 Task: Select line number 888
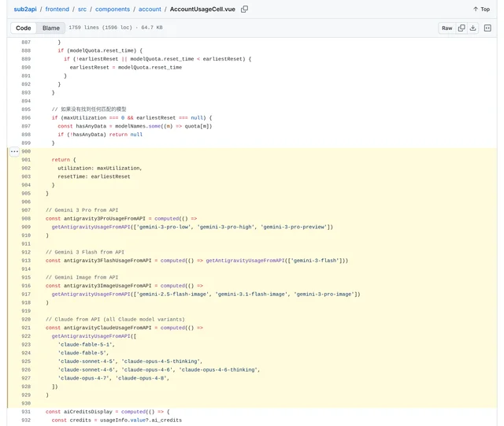click(x=26, y=50)
